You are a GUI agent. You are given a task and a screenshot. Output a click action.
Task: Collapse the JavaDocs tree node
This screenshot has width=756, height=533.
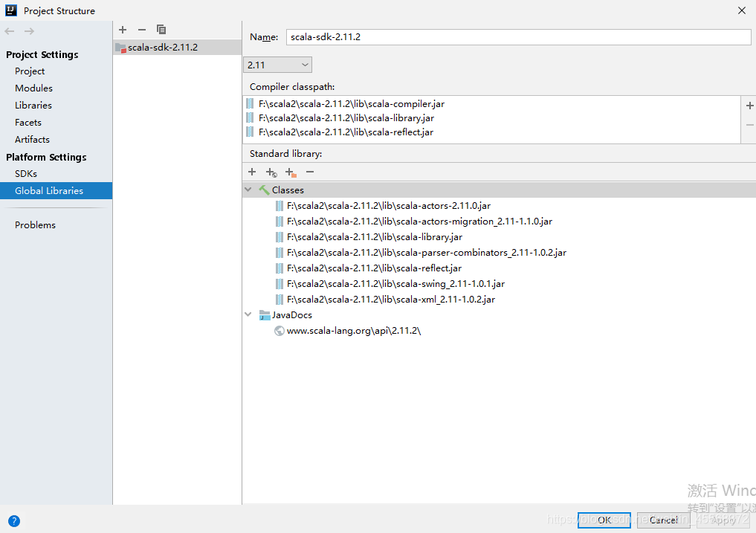(248, 314)
